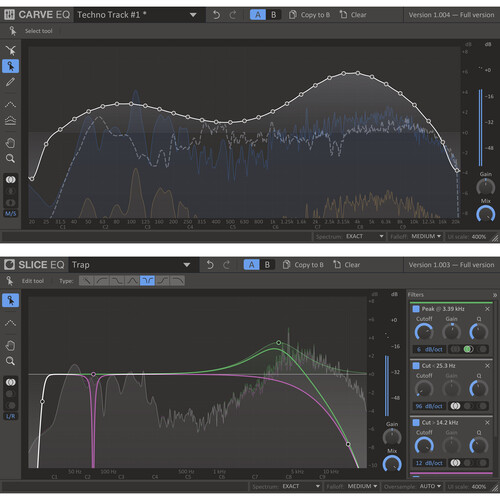Click the 12 dB/oct slope value
This screenshot has width=500, height=500.
(429, 463)
